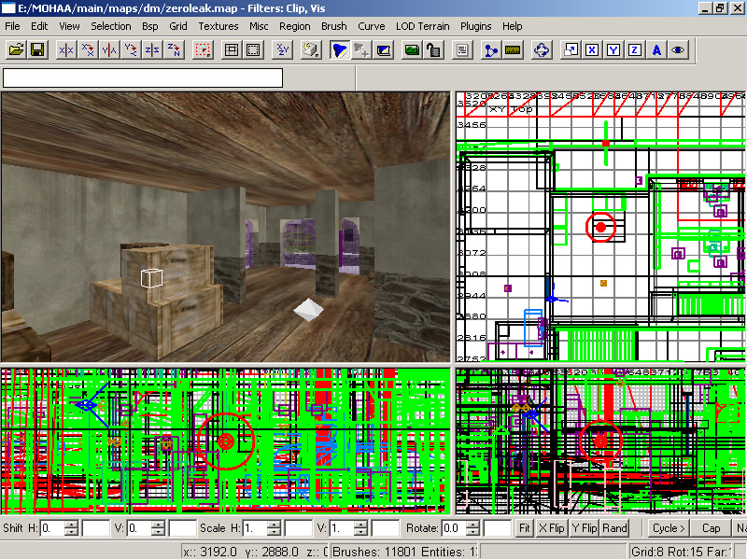
Task: Click the scale arrow box icon
Action: coord(570,49)
